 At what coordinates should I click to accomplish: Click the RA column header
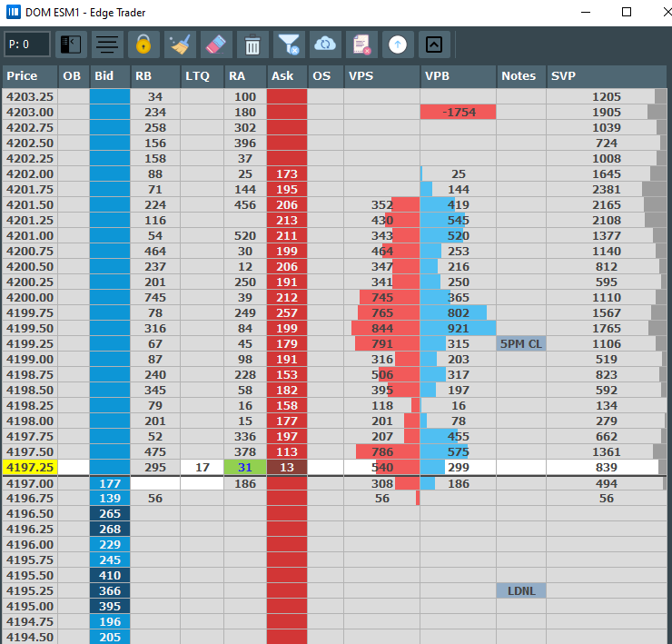244,76
